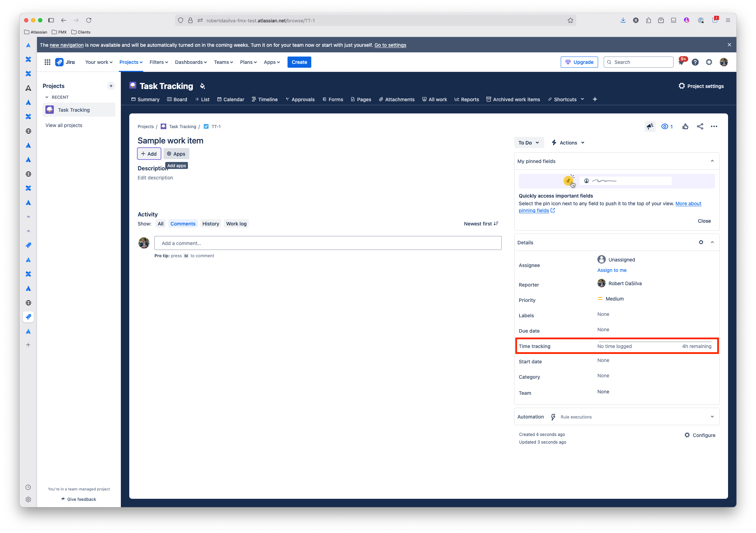
Task: Share the issue via the share icon
Action: (x=700, y=126)
